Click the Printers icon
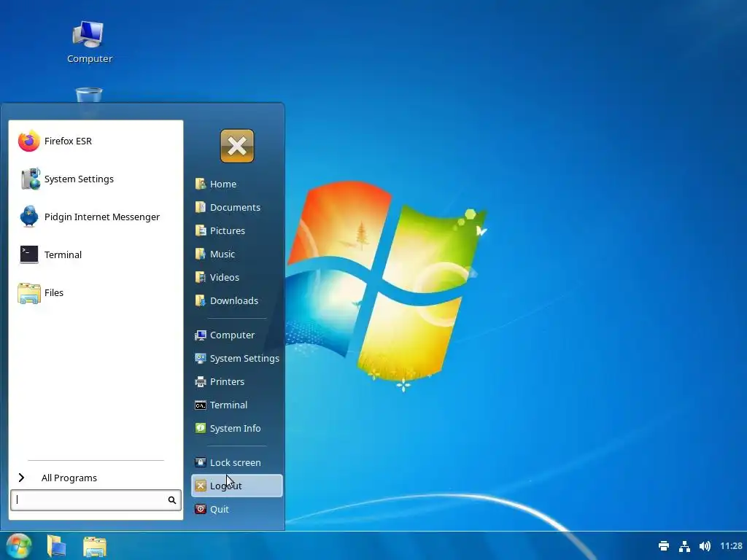This screenshot has height=560, width=747. [201, 381]
